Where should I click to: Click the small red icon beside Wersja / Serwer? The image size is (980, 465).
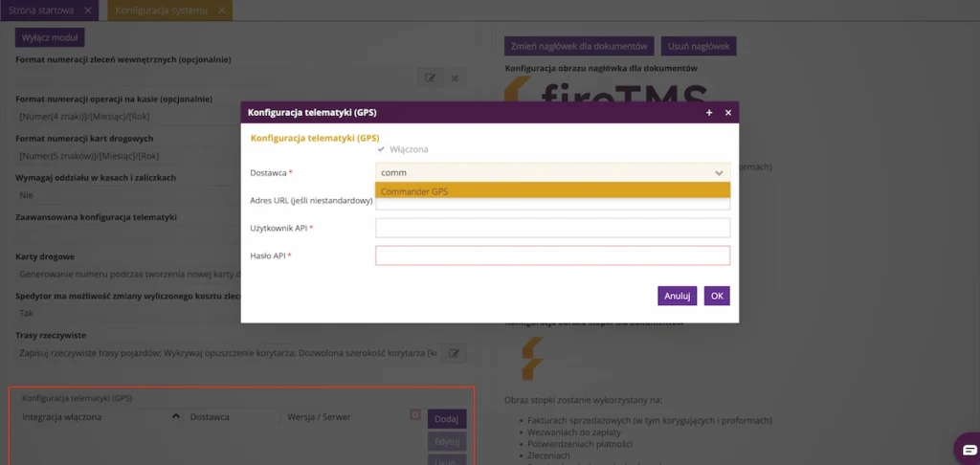coord(415,414)
